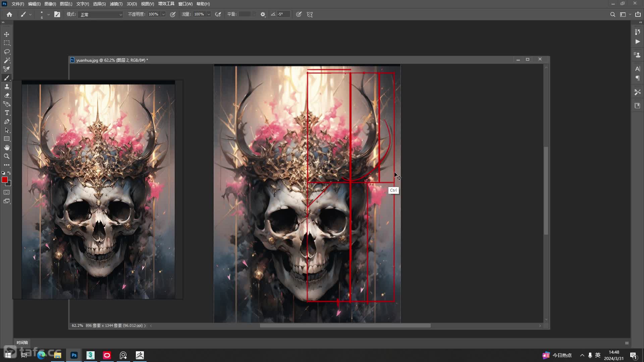Open the opacity slider dropdown

[x=163, y=14]
